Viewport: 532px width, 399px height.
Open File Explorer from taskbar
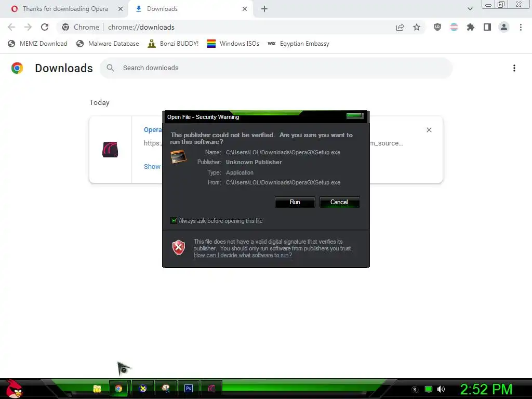pos(97,389)
